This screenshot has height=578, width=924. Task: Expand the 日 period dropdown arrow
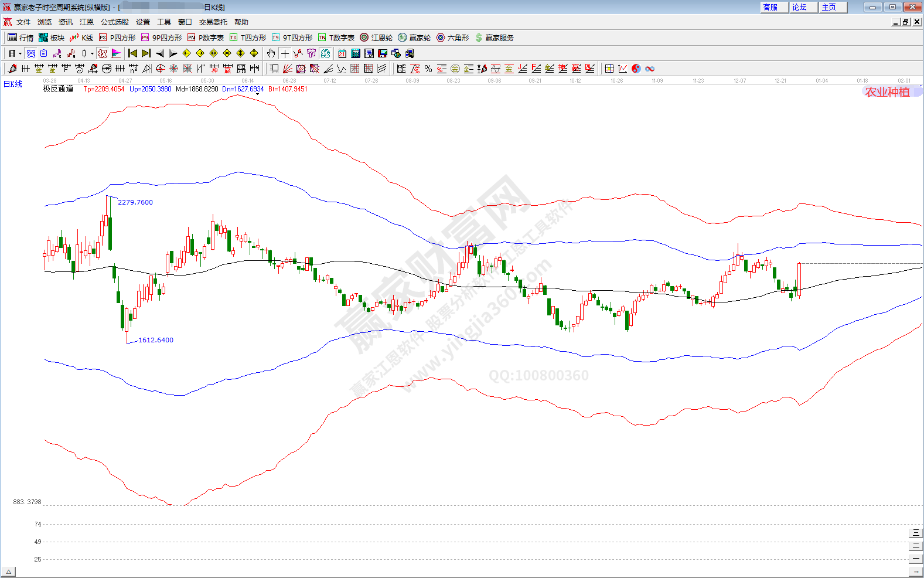pyautogui.click(x=20, y=54)
